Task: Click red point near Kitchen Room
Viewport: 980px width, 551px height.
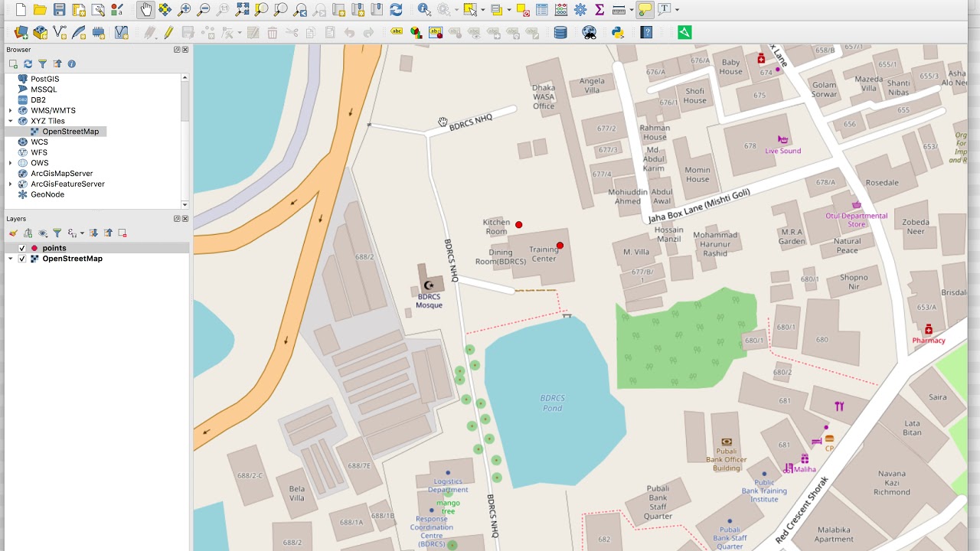Action: (x=519, y=224)
